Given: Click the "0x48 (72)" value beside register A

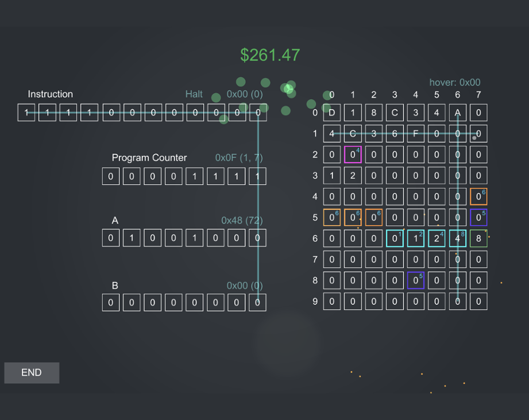Looking at the screenshot, I should click(x=241, y=220).
